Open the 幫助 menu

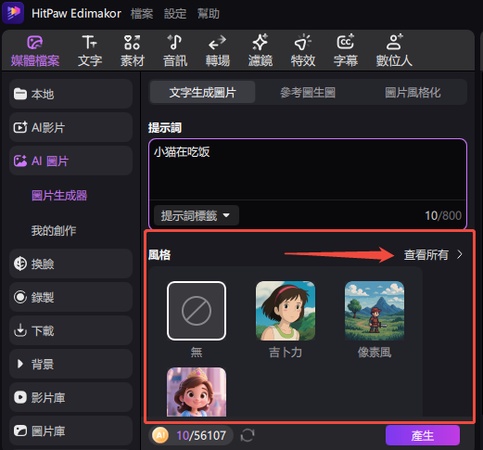click(x=208, y=14)
